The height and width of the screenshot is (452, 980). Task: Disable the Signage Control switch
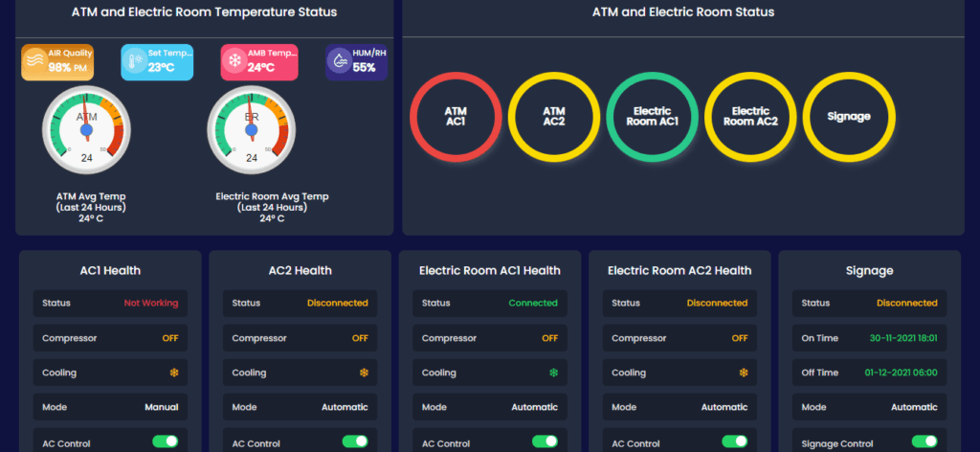(x=924, y=441)
